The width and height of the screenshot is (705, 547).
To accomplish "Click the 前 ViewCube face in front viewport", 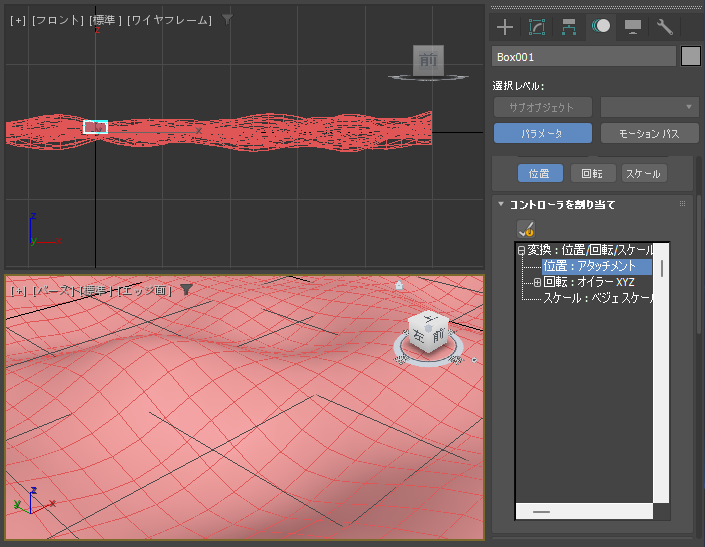I will pos(428,59).
